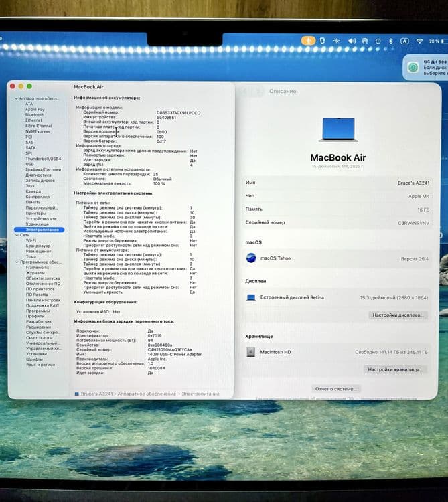The image size is (448, 502).
Task: Select Контроллер in sidebar
Action: pos(38,197)
